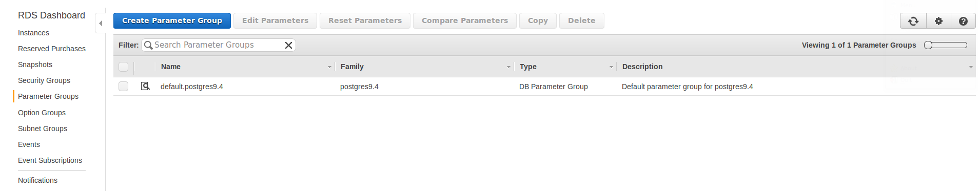Screen dimensions: 980x191
Task: Open the Description column dropdown arrow
Action: [971, 67]
